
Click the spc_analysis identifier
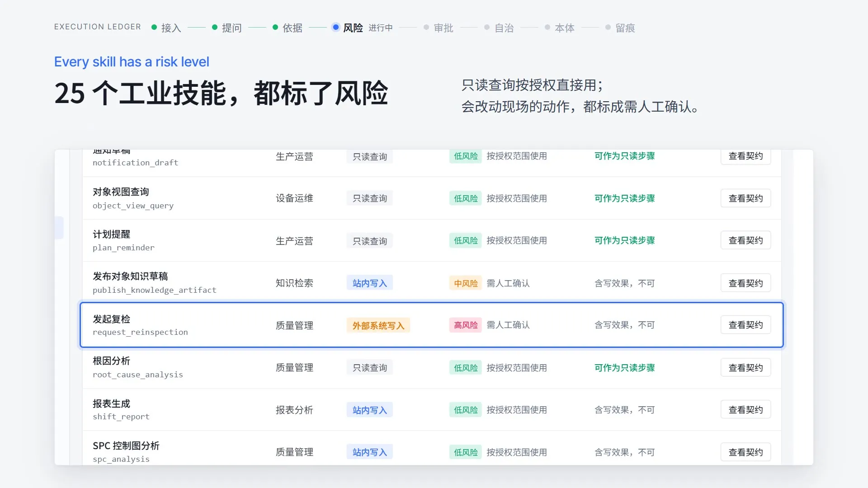[121, 459]
